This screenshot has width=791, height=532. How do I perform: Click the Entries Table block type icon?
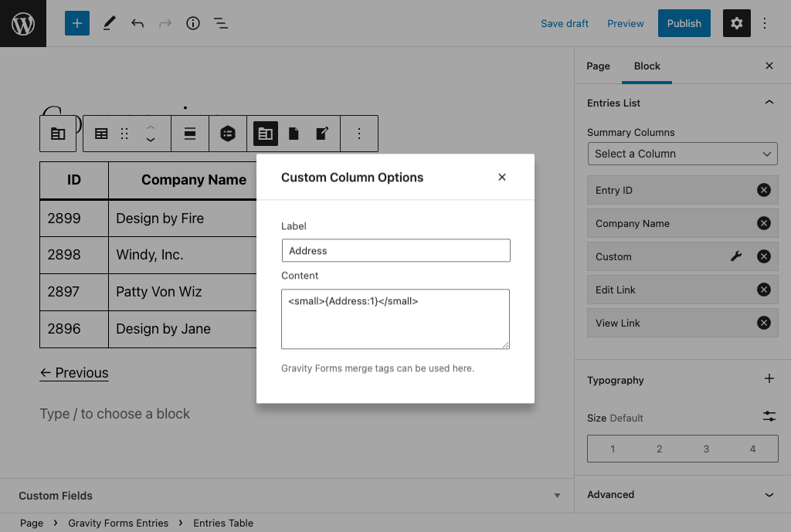tap(101, 134)
